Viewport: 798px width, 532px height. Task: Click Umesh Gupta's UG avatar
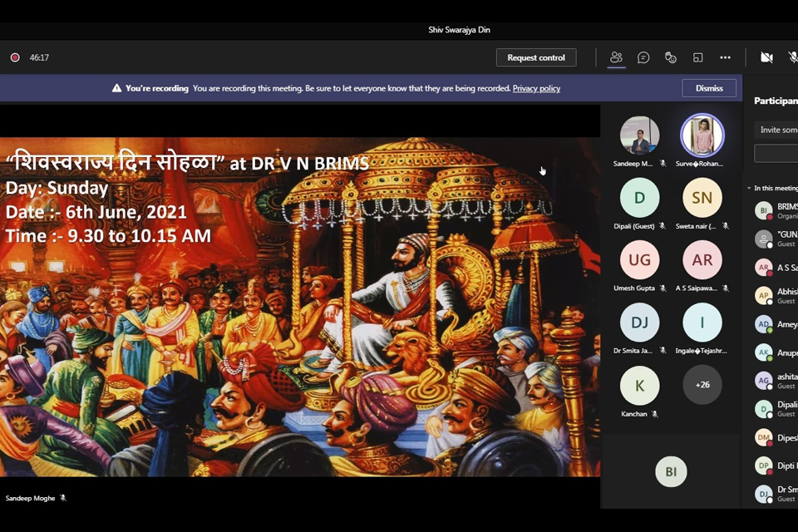[640, 259]
